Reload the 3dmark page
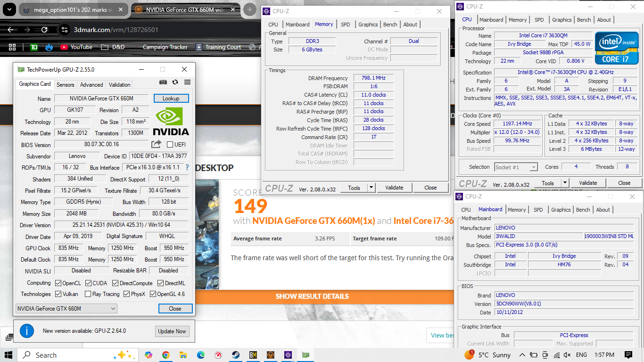 pos(44,30)
